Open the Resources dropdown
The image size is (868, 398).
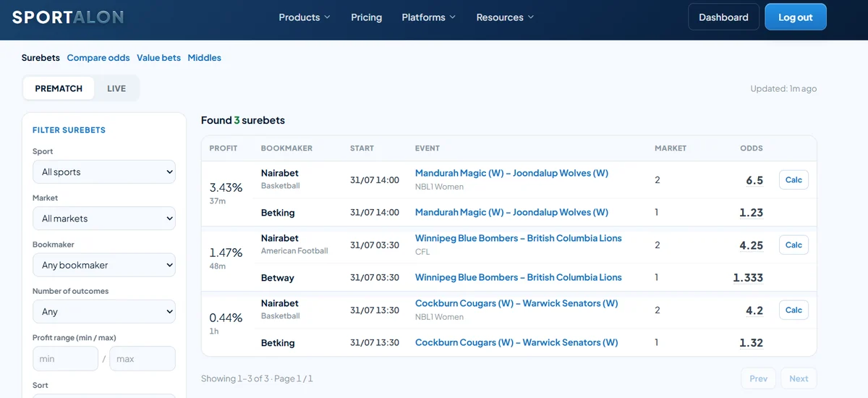coord(505,17)
